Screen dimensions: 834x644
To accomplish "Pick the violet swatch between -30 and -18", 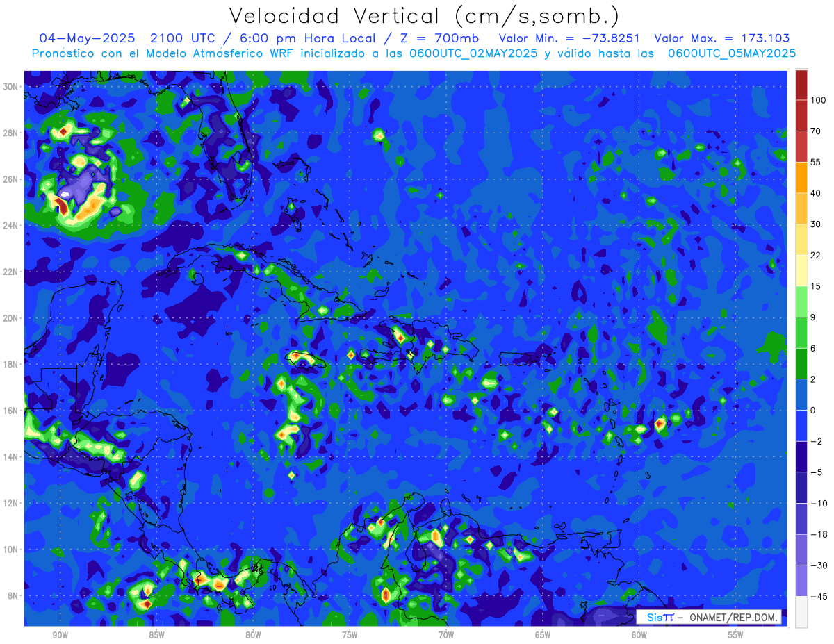I will point(802,550).
